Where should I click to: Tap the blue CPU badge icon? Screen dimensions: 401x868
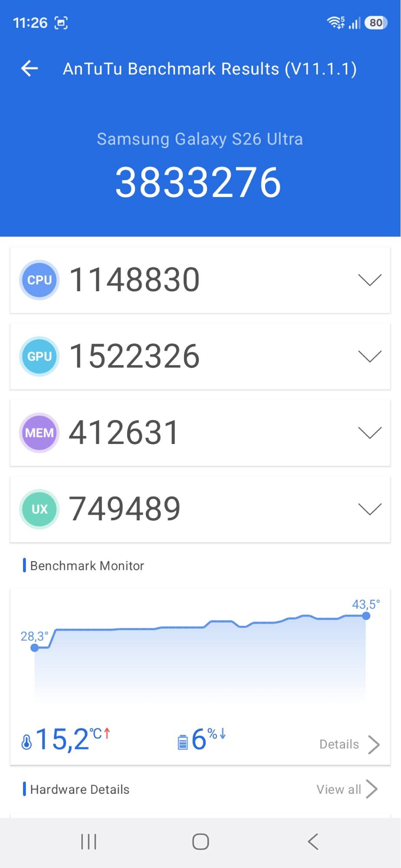pos(39,280)
